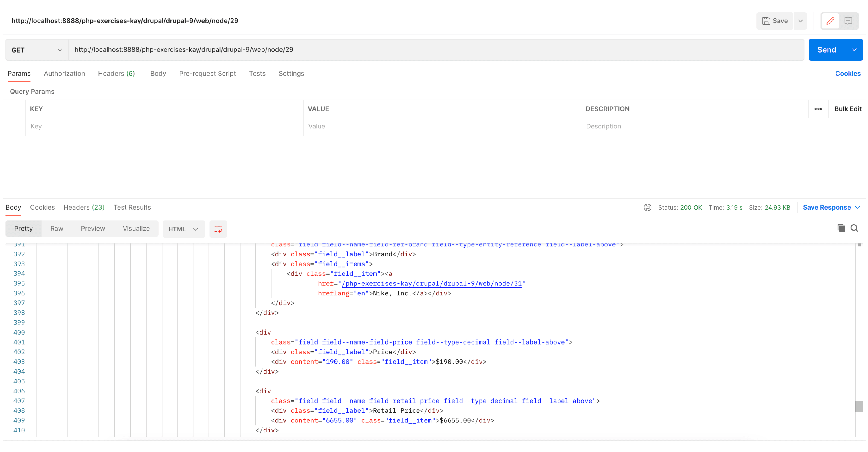Click the $190.00 price line
This screenshot has width=868, height=452.
click(x=379, y=362)
